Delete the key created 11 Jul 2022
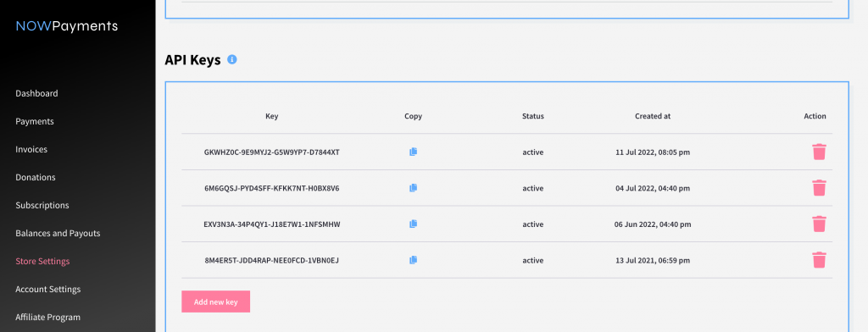868x332 pixels. [x=819, y=152]
